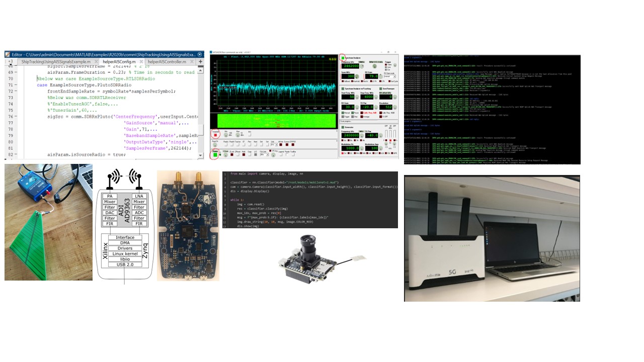Image resolution: width=644 pixels, height=362 pixels.
Task: Click the knob beside the Frequency kHz field
Action: [x=362, y=66]
